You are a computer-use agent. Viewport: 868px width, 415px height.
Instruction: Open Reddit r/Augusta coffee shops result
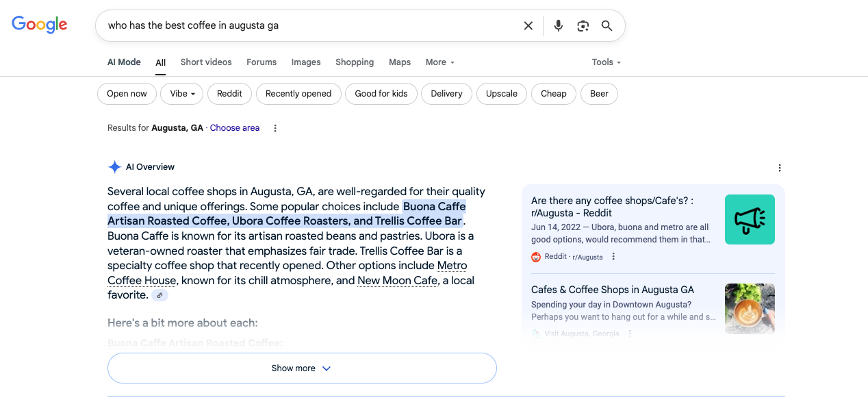click(612, 207)
